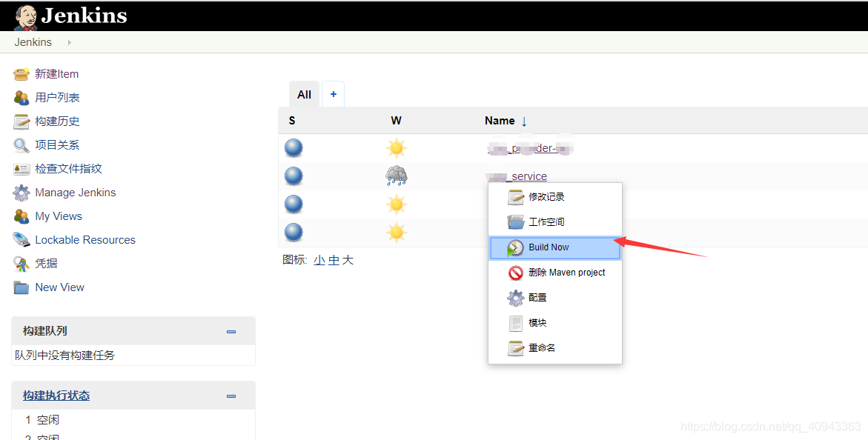Click the blue status ball in third row

coord(294,204)
